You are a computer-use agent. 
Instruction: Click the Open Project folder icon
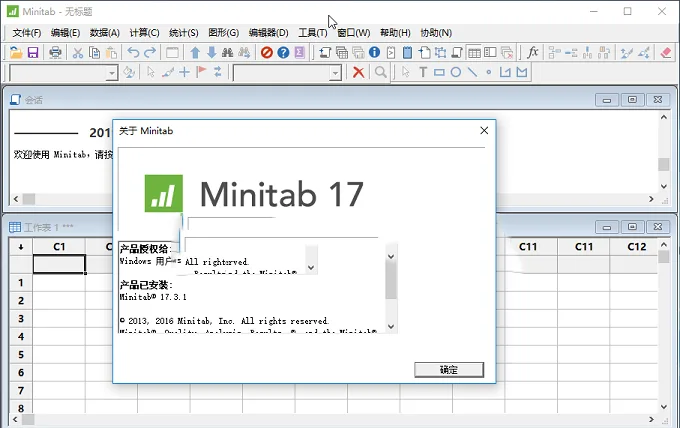coord(16,52)
